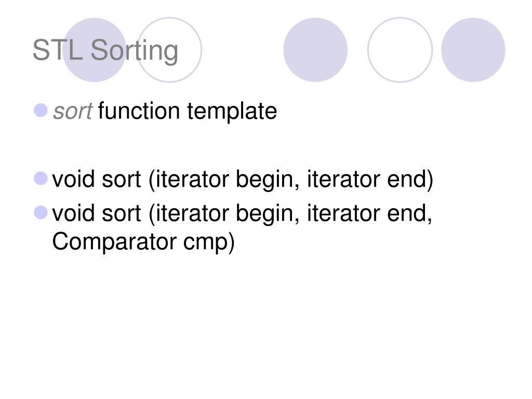This screenshot has width=532, height=399.
Task: Select the italic gray word "sort"
Action: (x=73, y=112)
